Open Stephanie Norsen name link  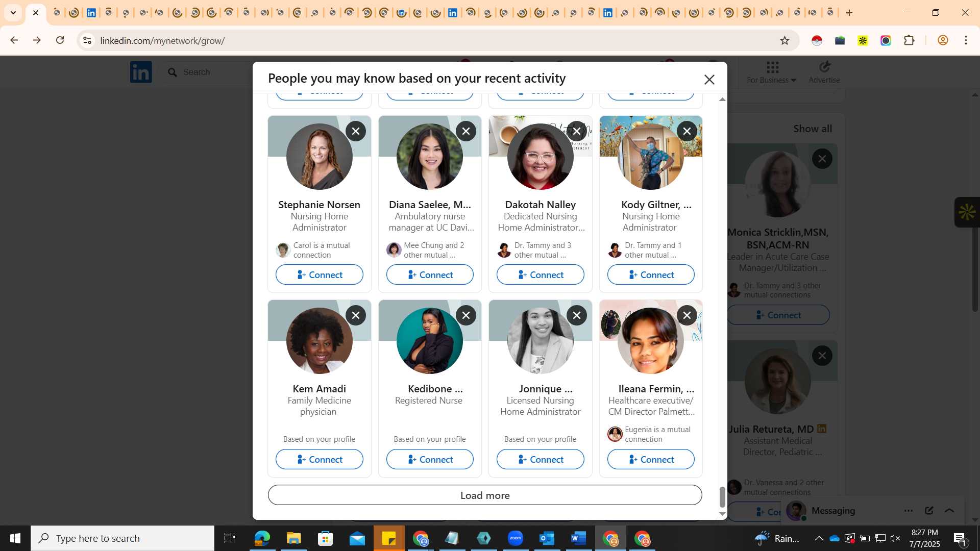(320, 205)
